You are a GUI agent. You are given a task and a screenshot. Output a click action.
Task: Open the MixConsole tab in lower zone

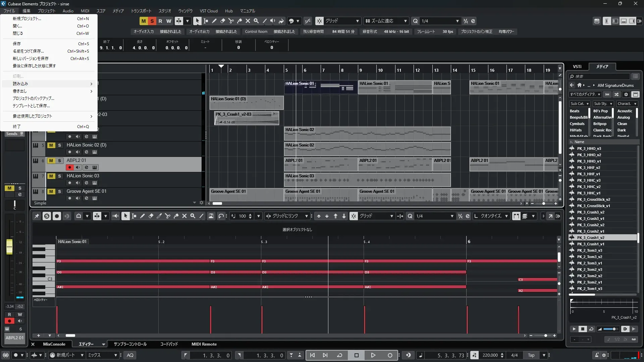coord(54,344)
